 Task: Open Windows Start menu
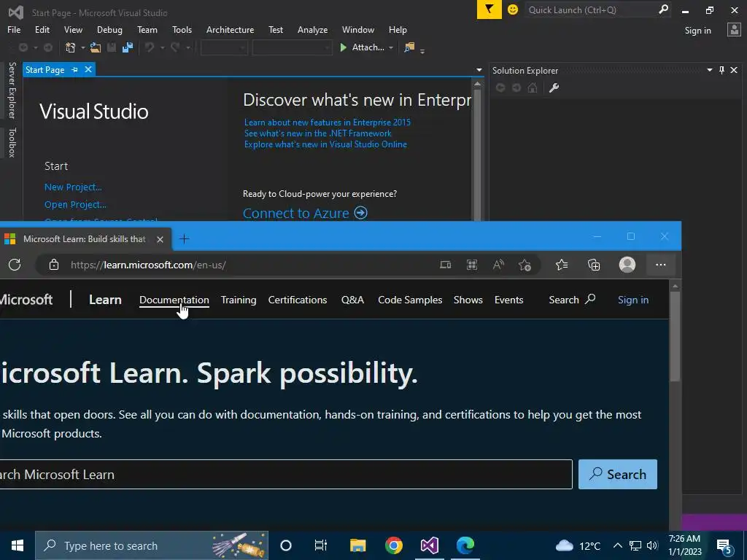tap(18, 545)
